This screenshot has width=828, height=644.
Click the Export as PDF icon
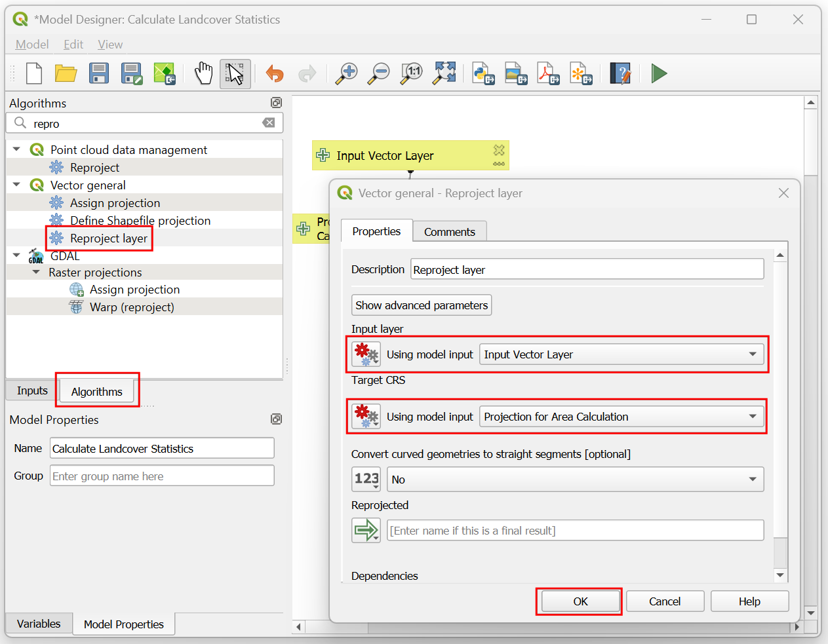pos(548,73)
